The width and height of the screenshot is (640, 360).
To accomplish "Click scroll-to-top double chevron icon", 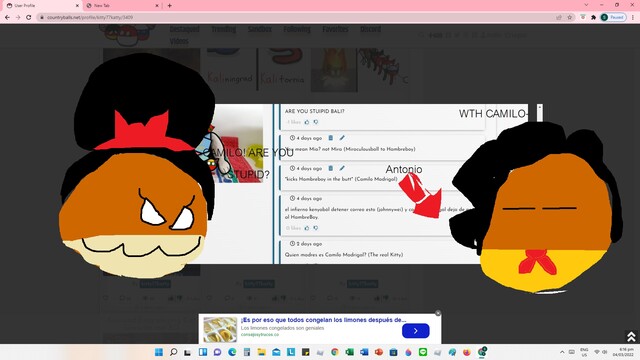I will (x=631, y=336).
